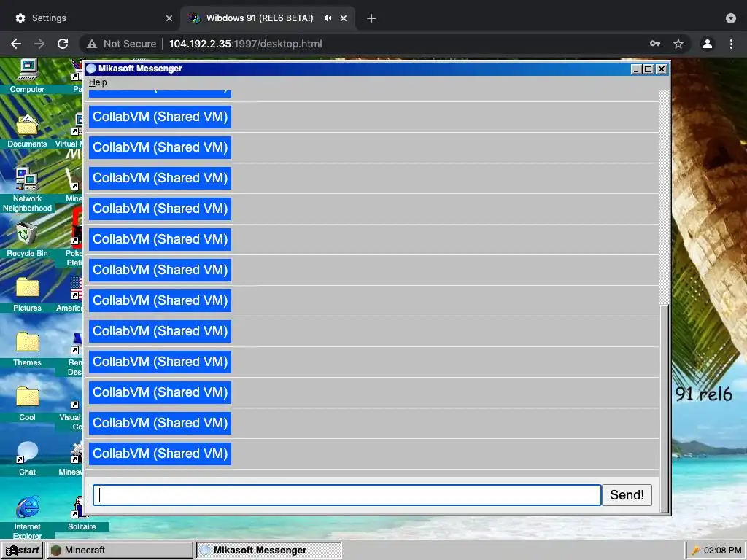Viewport: 747px width, 560px height.
Task: Switch to Minecraft in the taskbar
Action: click(x=120, y=550)
